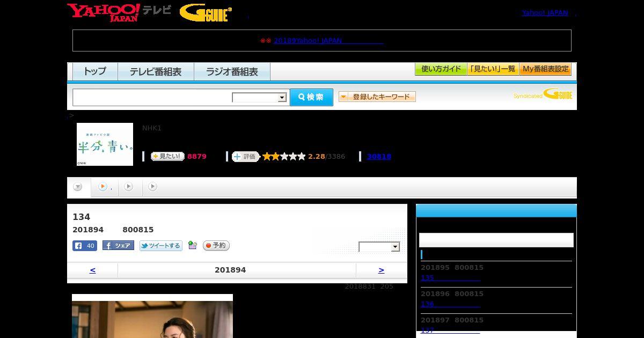Screen dimensions: 644x338
Task: Click the 見たい! button
Action: pos(167,156)
